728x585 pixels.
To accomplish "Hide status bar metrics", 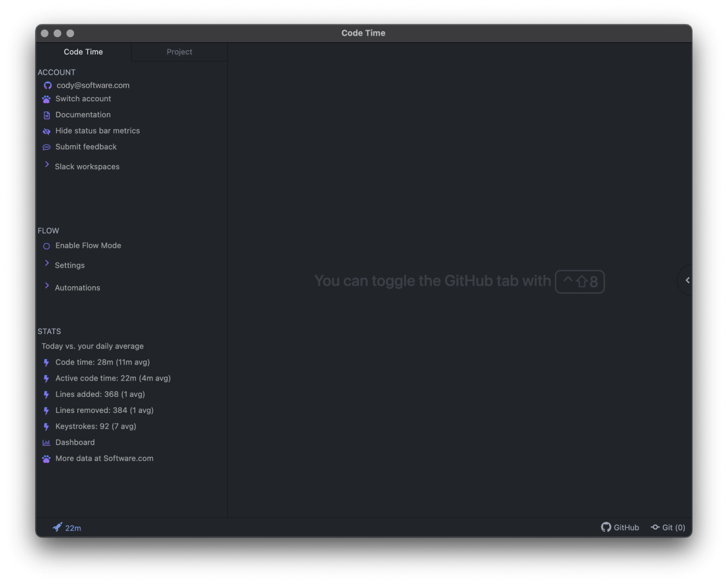I will [x=97, y=130].
